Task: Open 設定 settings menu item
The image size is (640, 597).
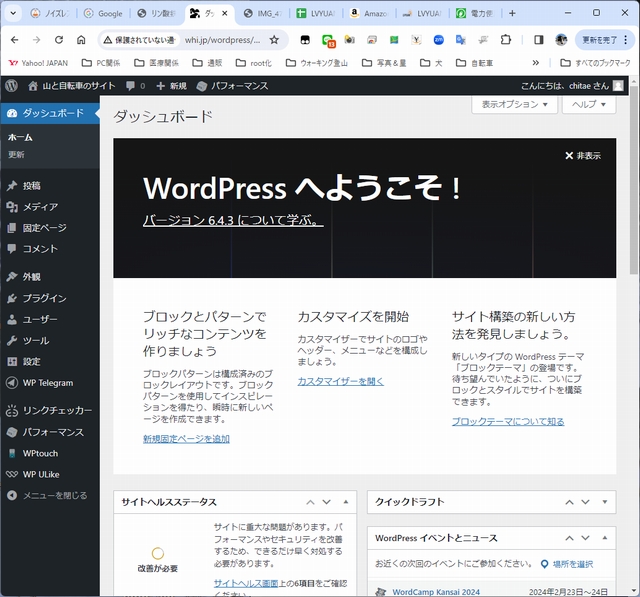Action: coord(50,362)
